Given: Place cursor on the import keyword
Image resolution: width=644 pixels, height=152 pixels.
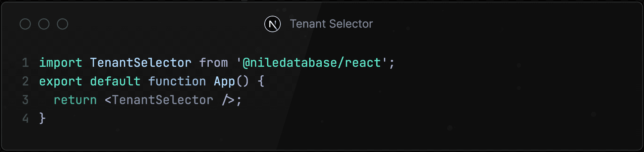Looking at the screenshot, I should click(60, 63).
